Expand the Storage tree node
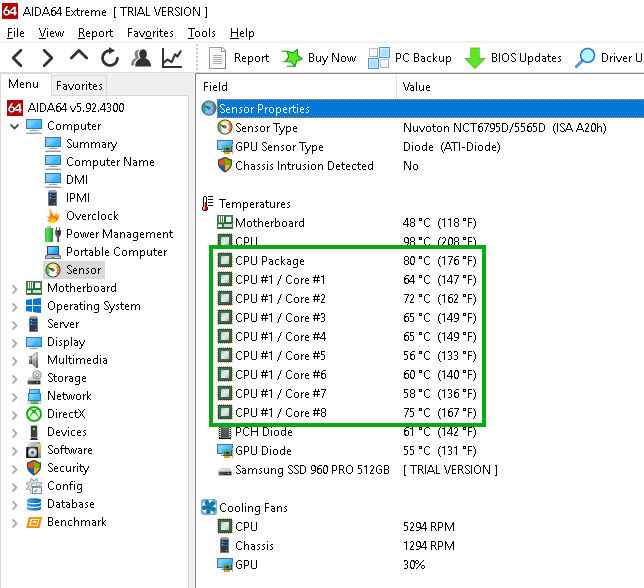 click(14, 379)
